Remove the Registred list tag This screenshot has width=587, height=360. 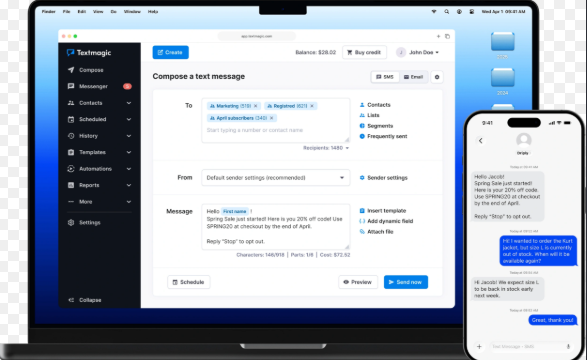coord(312,106)
